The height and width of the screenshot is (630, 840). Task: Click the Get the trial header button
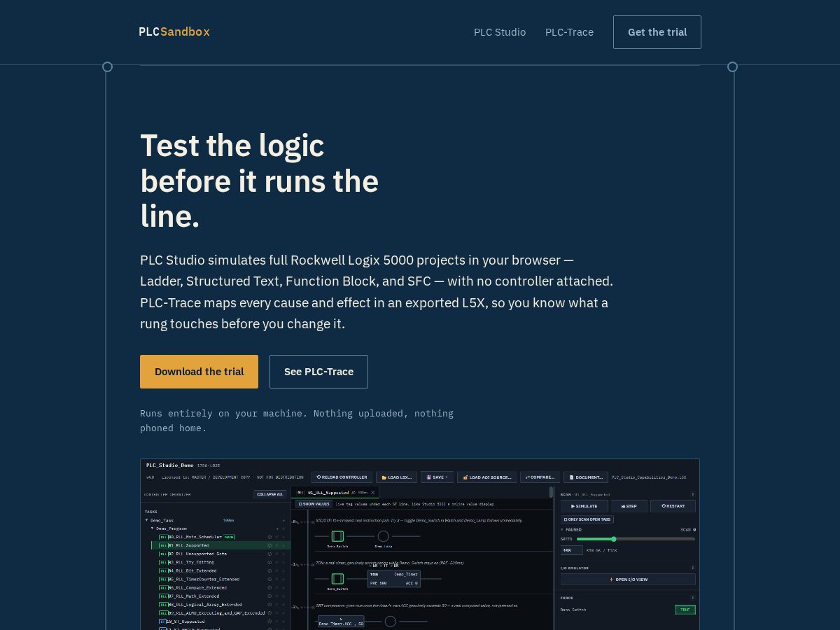coord(657,32)
